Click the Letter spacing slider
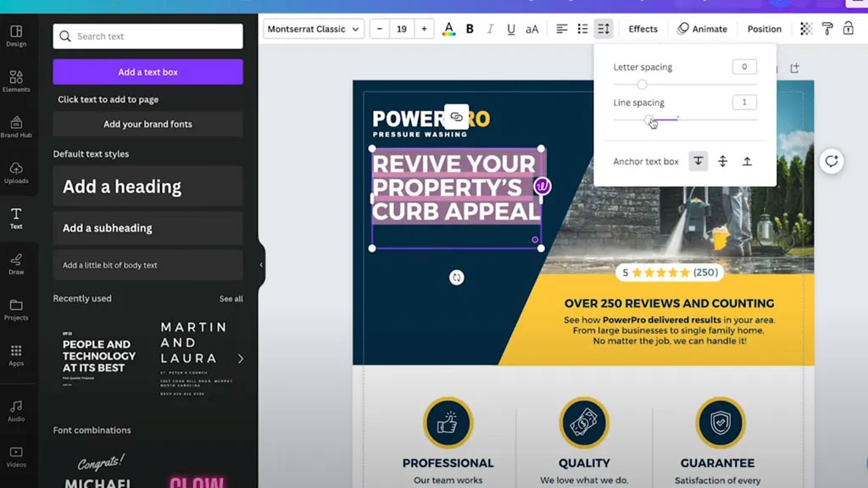 [685, 85]
